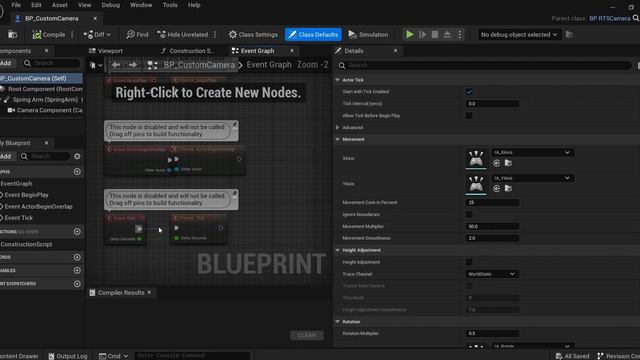This screenshot has height=360, width=640.
Task: Collapse the Actor Tick category
Action: (x=338, y=80)
